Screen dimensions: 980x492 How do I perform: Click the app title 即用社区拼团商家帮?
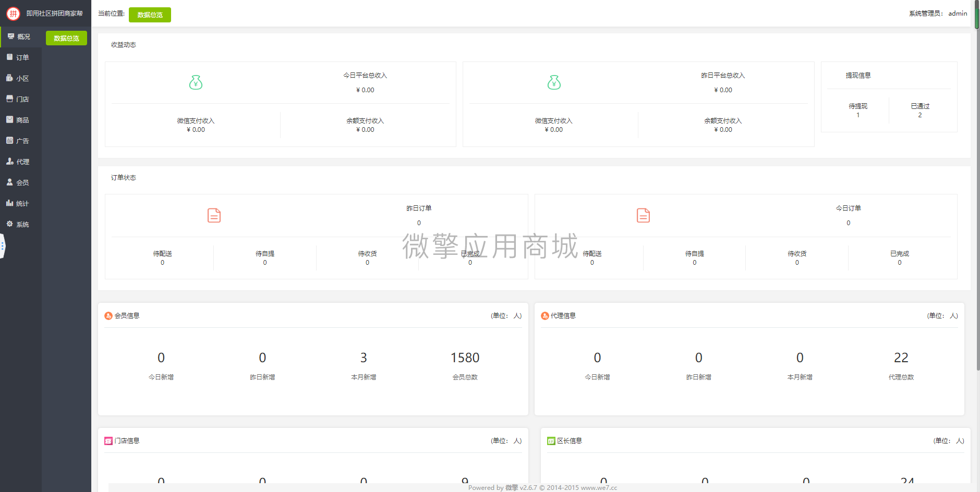click(x=55, y=14)
